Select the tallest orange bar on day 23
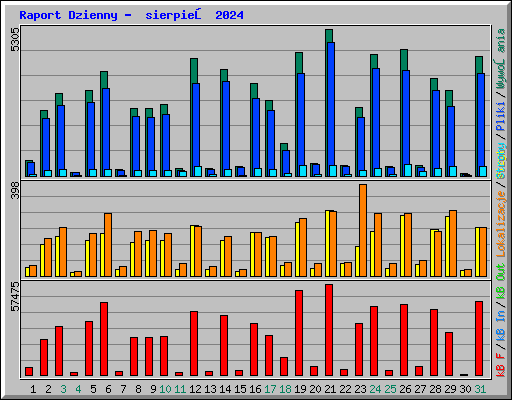 tap(363, 230)
